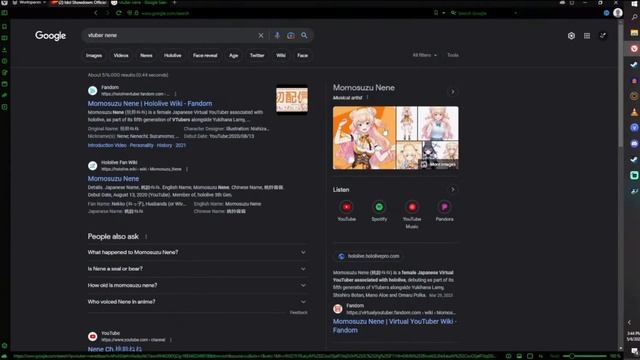Expand "Is Nene a seal or bear?"
The width and height of the screenshot is (640, 360).
[x=198, y=269]
